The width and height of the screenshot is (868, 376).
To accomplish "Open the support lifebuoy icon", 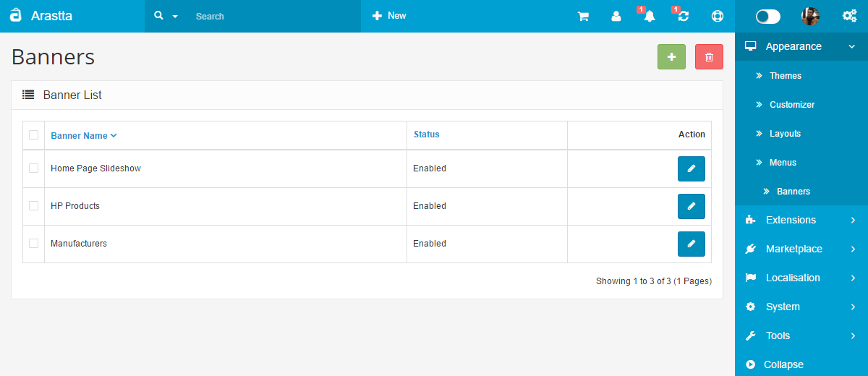I will point(718,16).
